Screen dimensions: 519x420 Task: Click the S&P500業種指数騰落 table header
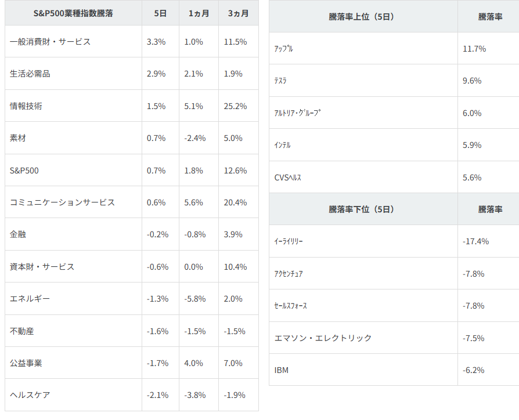click(x=73, y=13)
